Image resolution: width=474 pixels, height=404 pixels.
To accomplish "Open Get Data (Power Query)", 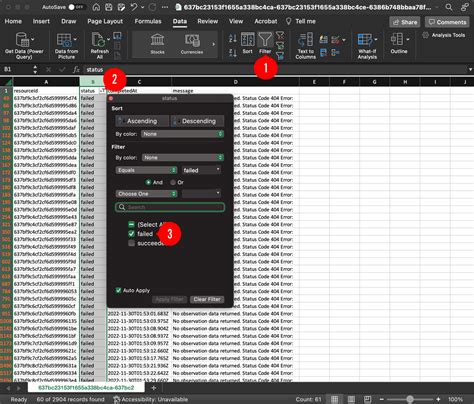I will tap(23, 40).
